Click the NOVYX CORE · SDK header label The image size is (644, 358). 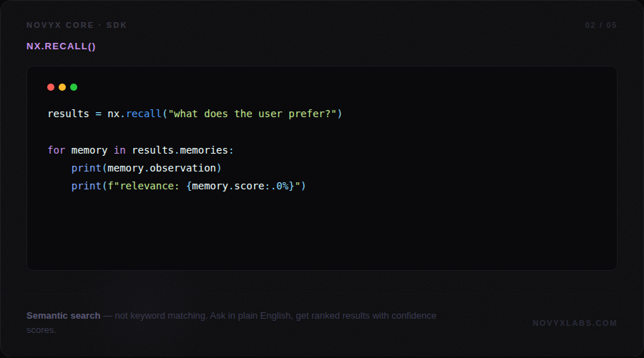(x=77, y=25)
